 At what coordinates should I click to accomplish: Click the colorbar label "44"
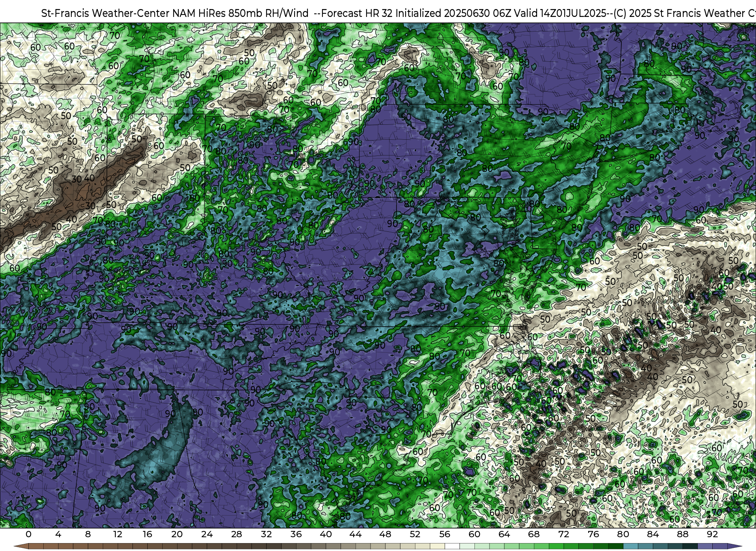(356, 534)
